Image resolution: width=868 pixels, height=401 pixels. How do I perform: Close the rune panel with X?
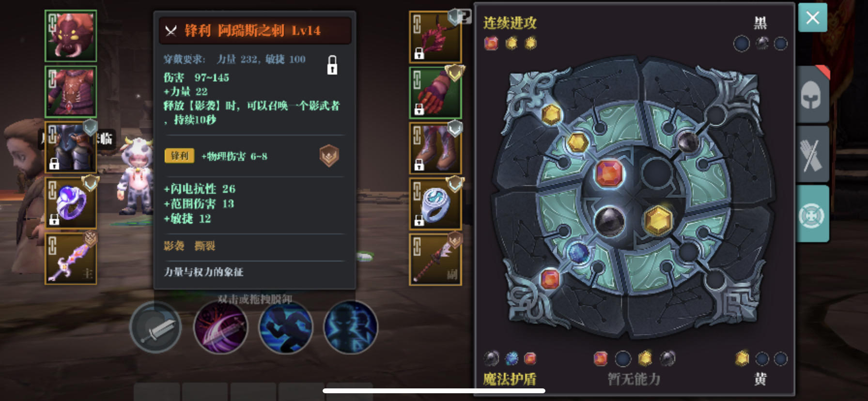point(812,18)
